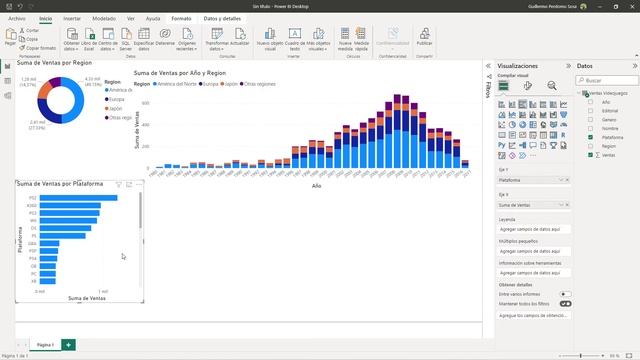Open Libro de Excel data source
640x360 pixels.
(89, 40)
